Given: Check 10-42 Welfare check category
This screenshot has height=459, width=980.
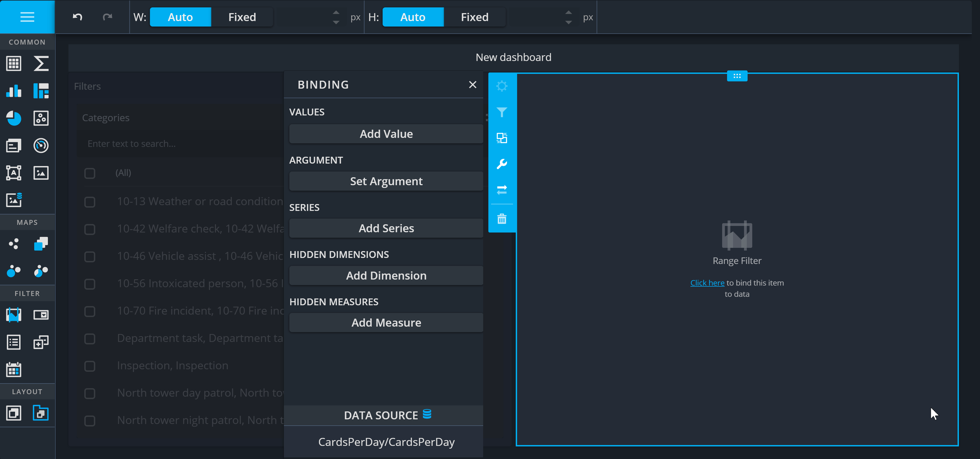Looking at the screenshot, I should 90,229.
